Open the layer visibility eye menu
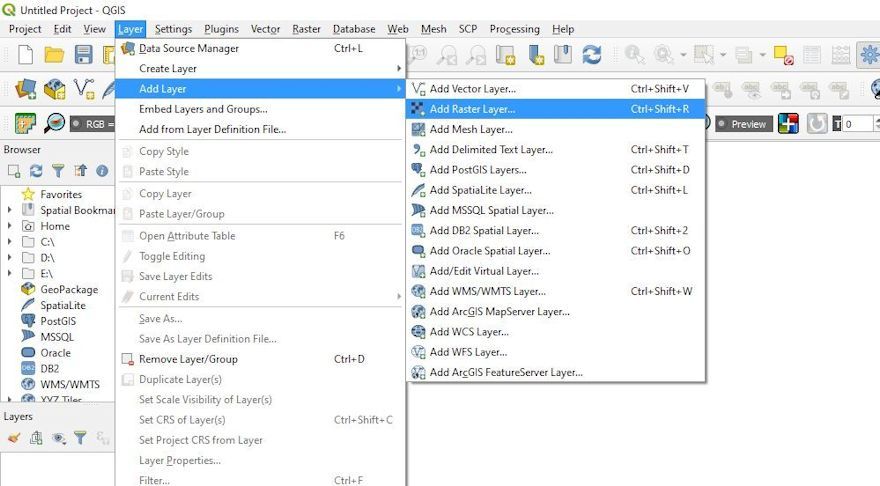Screen dimensions: 880x486 [x=59, y=437]
